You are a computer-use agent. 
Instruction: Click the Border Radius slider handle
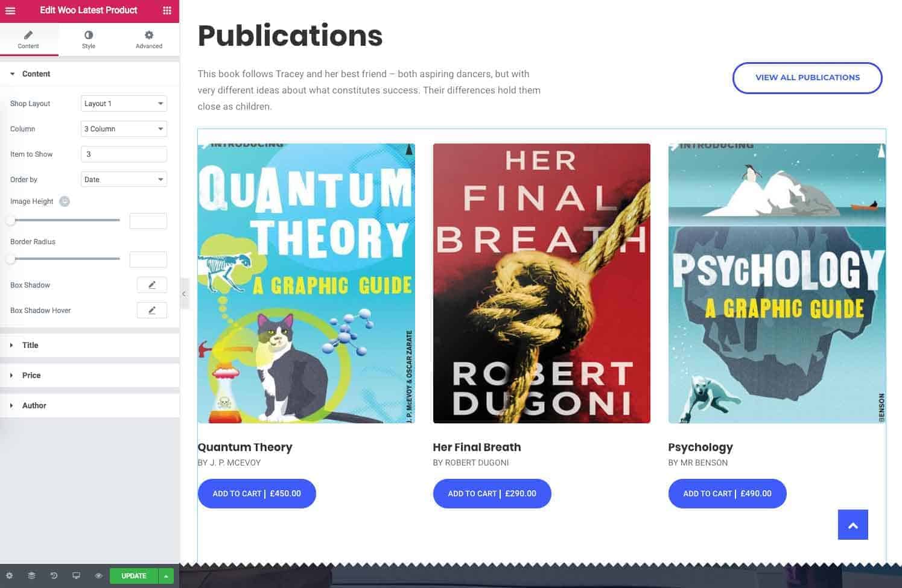tap(11, 259)
